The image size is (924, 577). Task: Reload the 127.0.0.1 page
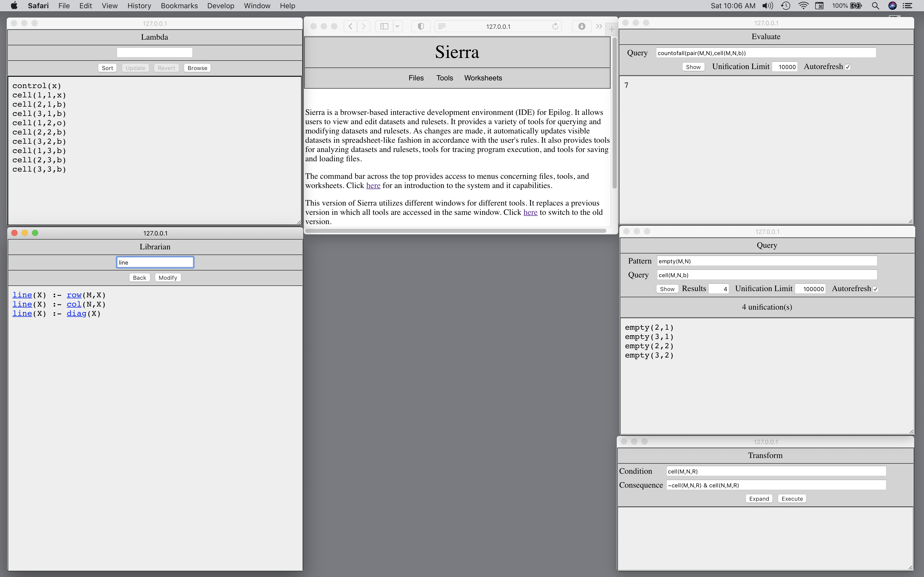click(x=555, y=26)
